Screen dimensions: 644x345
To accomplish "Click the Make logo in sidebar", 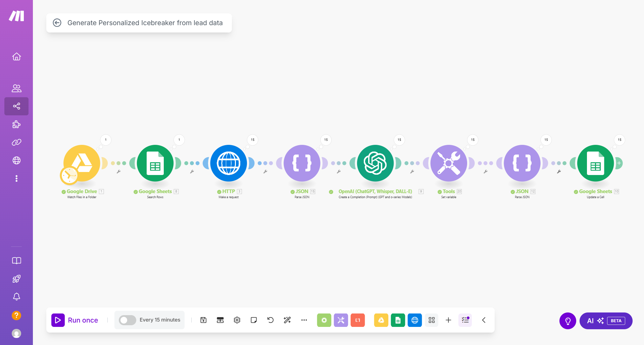I will click(16, 16).
